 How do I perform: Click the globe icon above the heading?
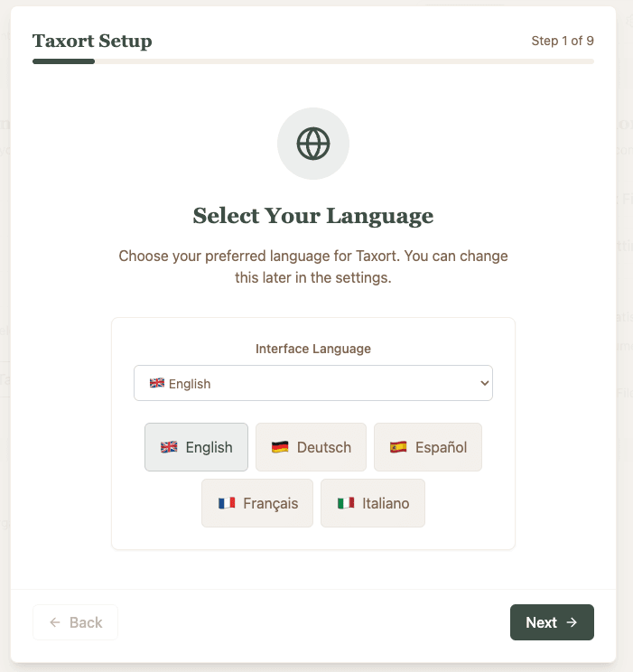click(x=313, y=144)
